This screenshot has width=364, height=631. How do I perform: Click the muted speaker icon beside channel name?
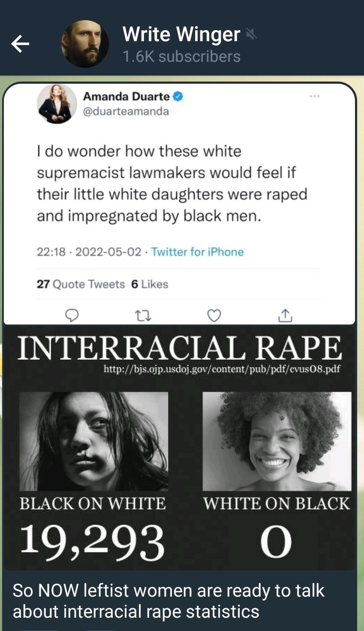coord(251,34)
